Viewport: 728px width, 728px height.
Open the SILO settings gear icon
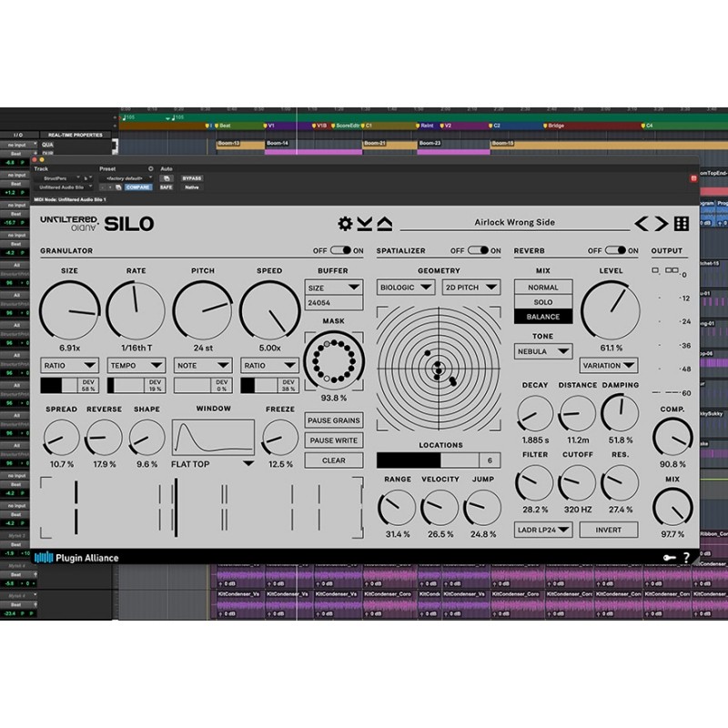click(x=345, y=223)
